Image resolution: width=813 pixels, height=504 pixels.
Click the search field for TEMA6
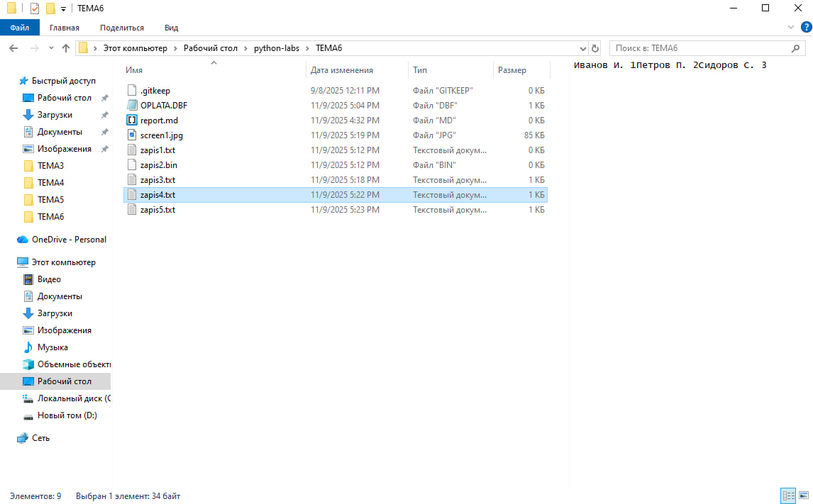tap(699, 48)
